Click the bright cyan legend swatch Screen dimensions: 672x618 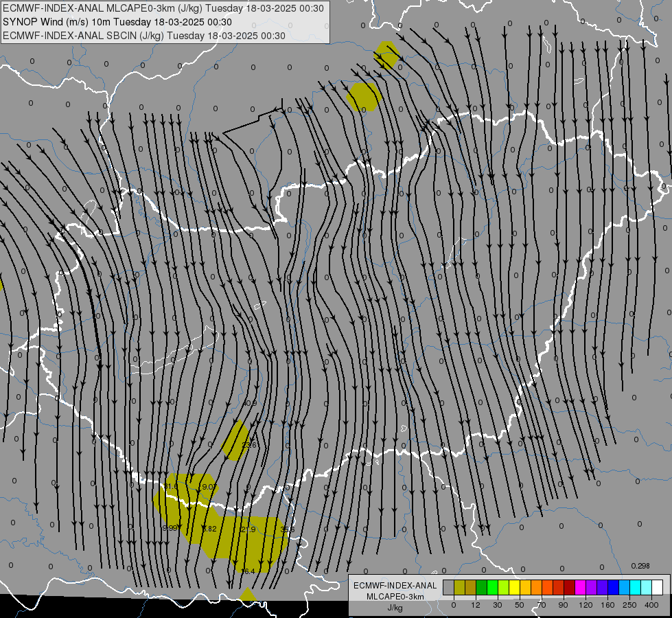point(635,587)
